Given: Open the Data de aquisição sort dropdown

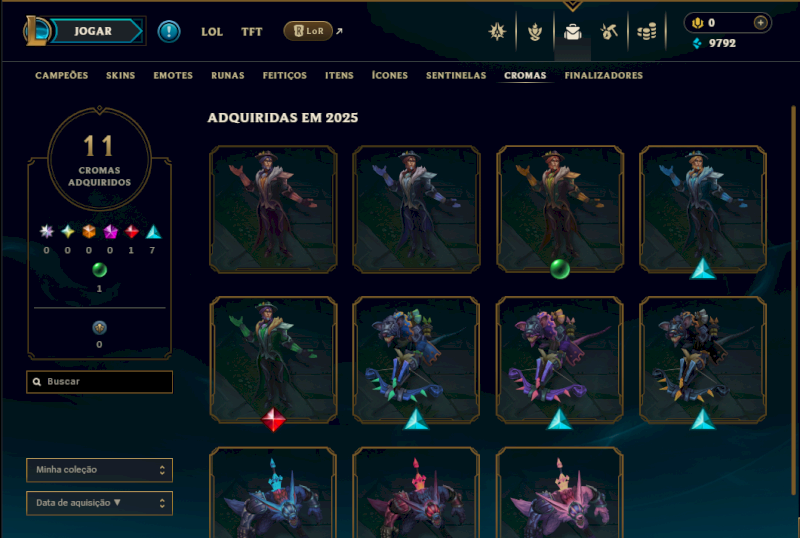Looking at the screenshot, I should (x=99, y=503).
